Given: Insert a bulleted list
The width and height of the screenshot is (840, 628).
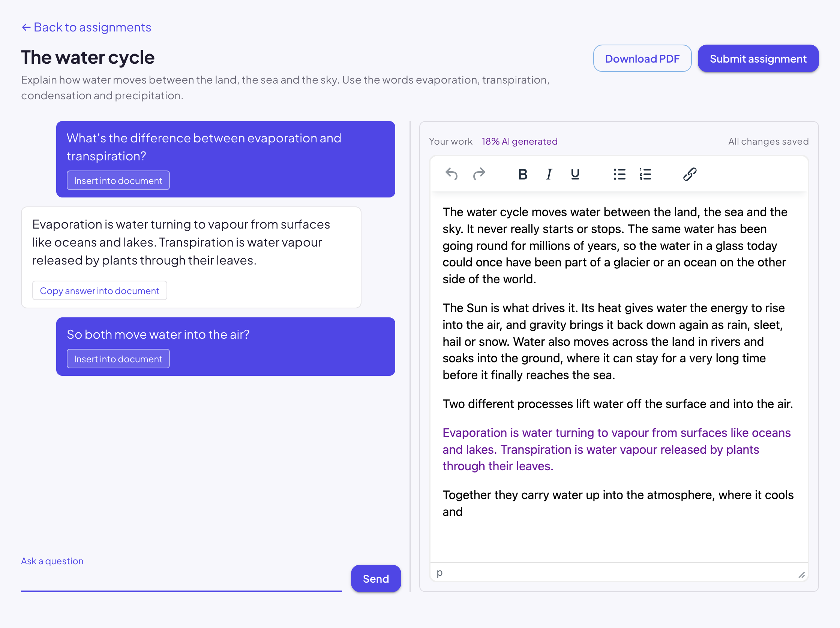Looking at the screenshot, I should point(619,174).
